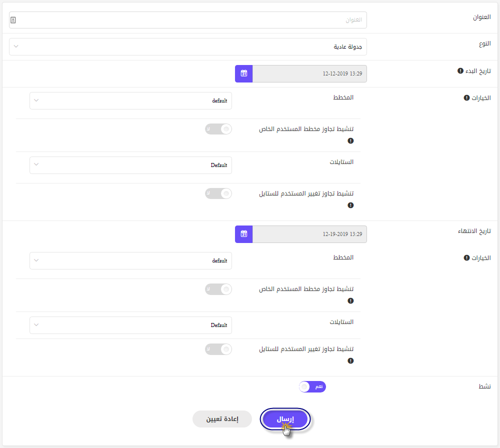Click info icon under first style override toggle
Screen dimensions: 500x448
click(350, 205)
